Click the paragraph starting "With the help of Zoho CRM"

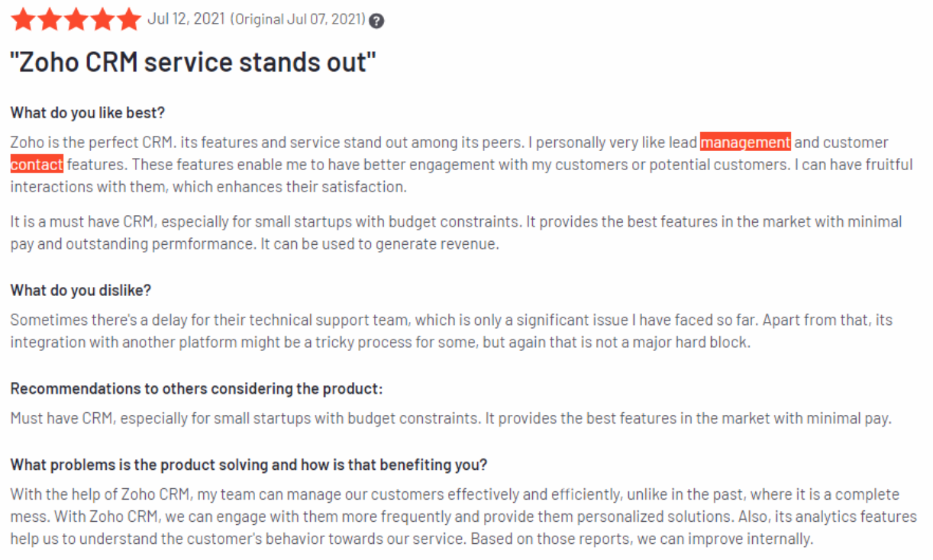[463, 517]
